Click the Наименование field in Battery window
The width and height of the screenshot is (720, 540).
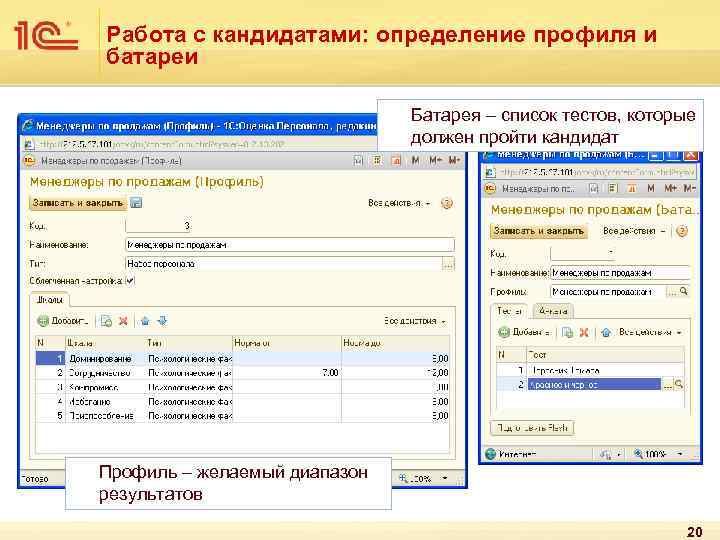tap(619, 273)
